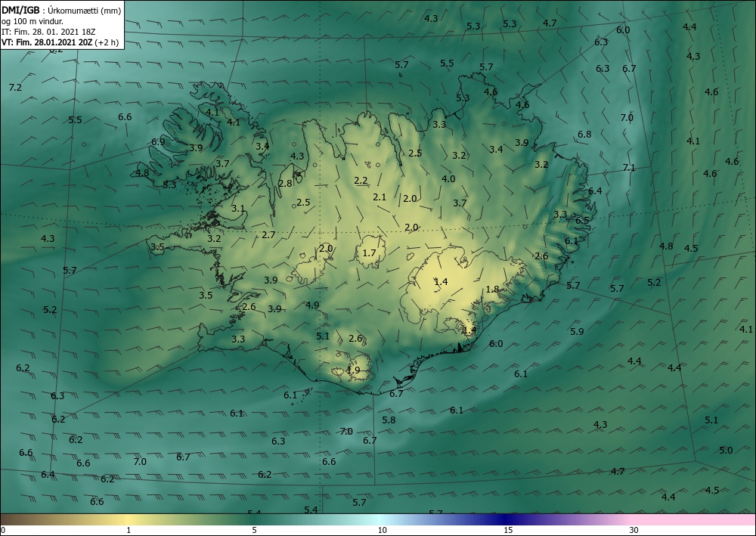
Task: Select the 5.0 value near the right edge
Action: pyautogui.click(x=726, y=451)
